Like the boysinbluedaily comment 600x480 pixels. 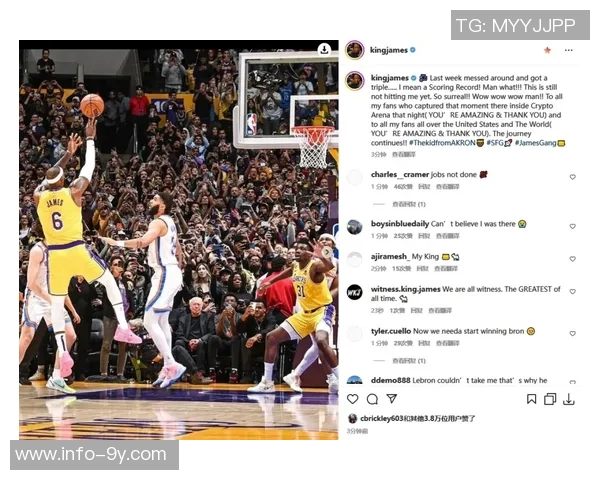[572, 226]
